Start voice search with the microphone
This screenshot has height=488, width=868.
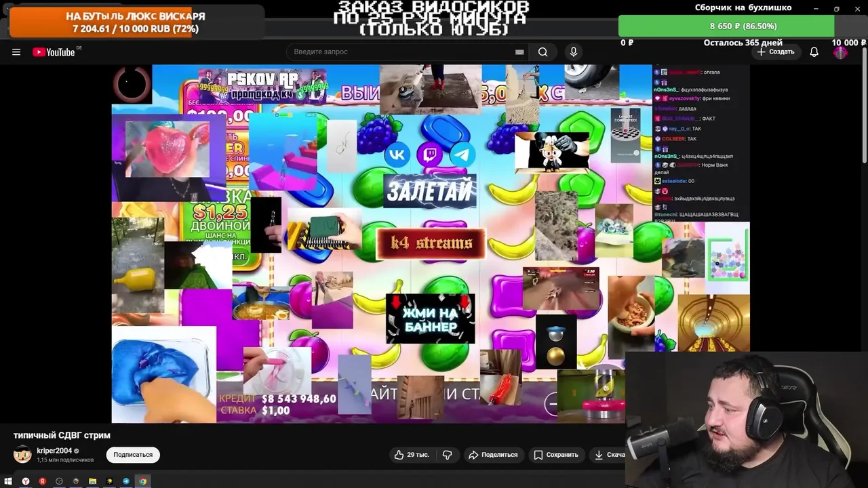pos(574,52)
